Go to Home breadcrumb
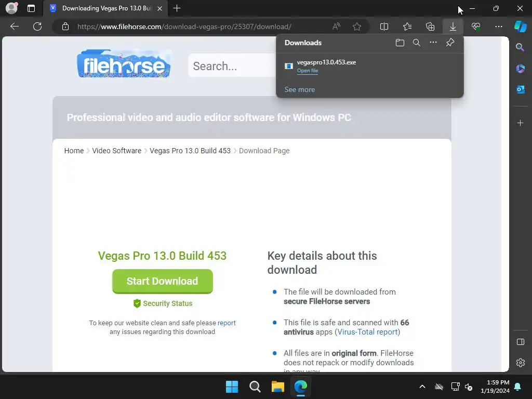Image resolution: width=532 pixels, height=399 pixels. [x=74, y=151]
